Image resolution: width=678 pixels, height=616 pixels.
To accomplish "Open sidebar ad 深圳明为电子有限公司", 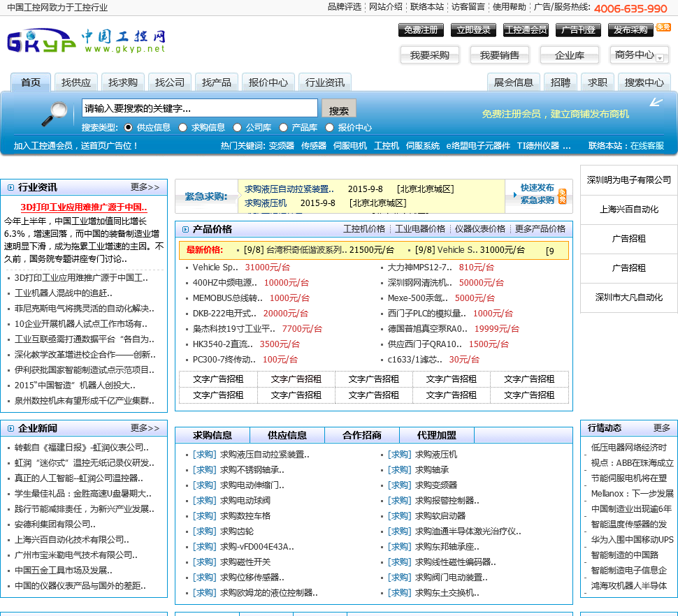I will click(x=628, y=179).
